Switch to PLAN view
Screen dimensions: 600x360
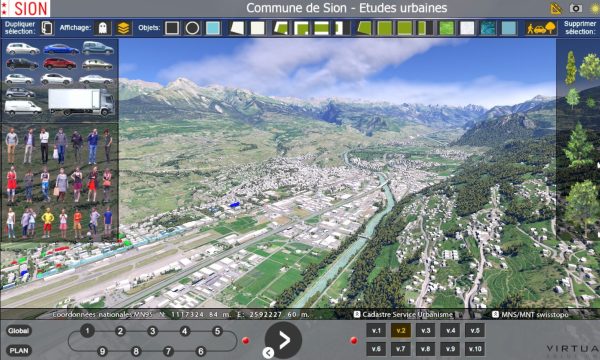(x=18, y=350)
